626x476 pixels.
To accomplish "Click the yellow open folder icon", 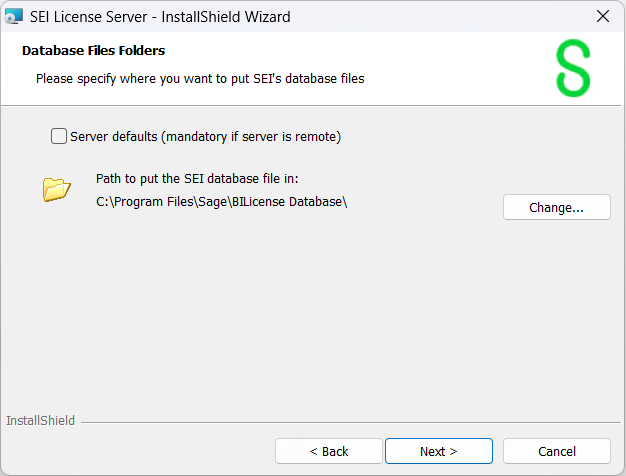I will pyautogui.click(x=57, y=188).
